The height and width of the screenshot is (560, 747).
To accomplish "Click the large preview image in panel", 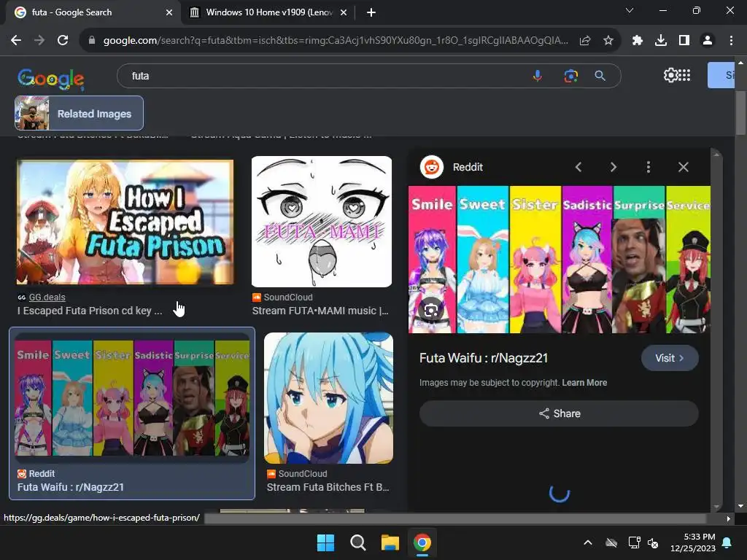I will [560, 260].
